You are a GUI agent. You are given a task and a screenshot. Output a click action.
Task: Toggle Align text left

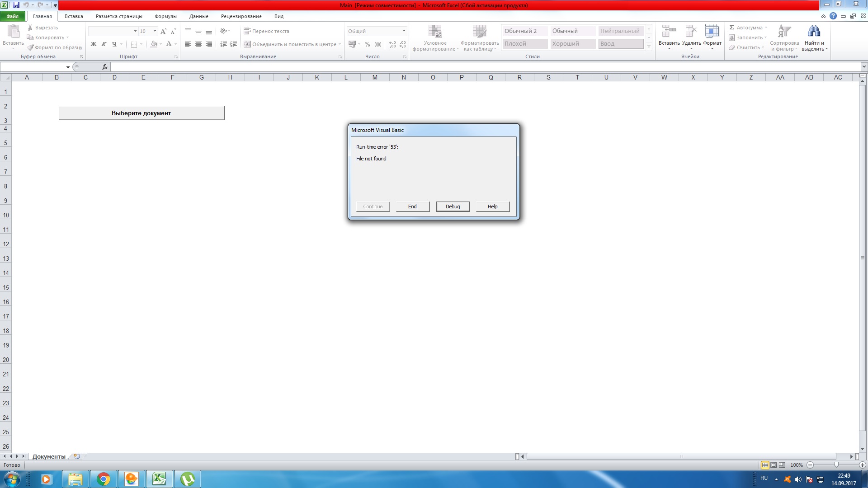click(188, 44)
